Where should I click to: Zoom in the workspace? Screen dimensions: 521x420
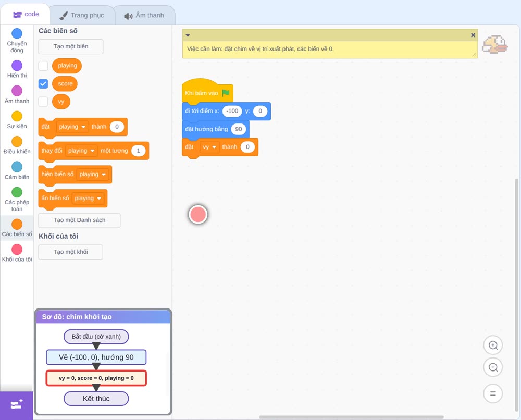tap(493, 345)
